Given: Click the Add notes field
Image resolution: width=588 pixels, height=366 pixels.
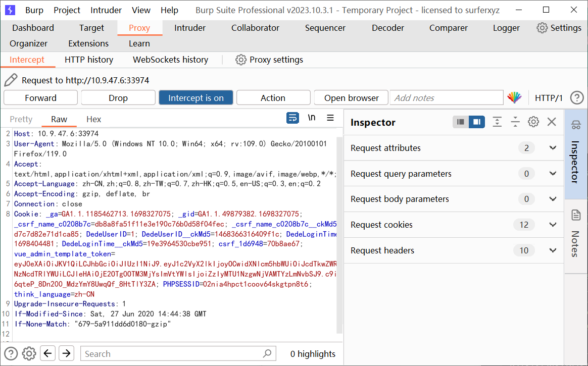Looking at the screenshot, I should pos(447,98).
